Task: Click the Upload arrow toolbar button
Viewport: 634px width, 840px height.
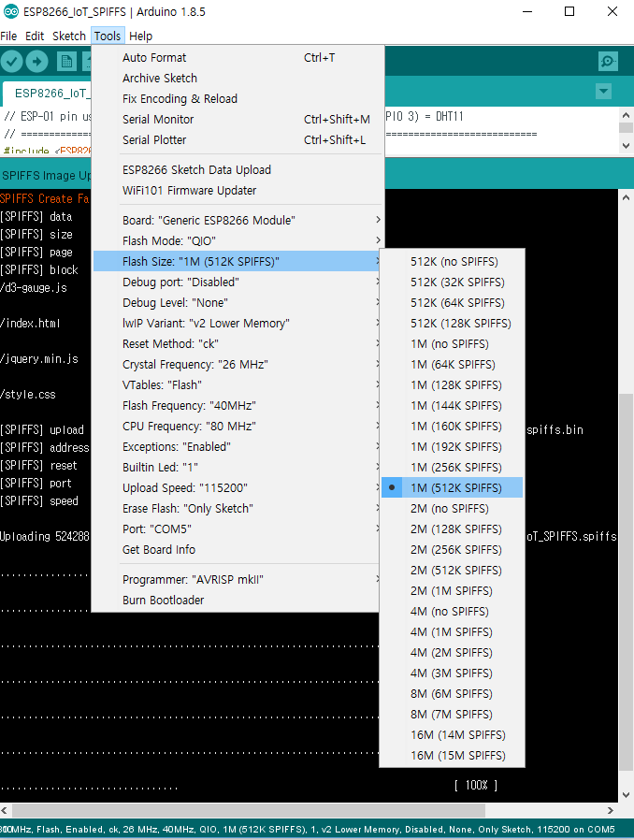Action: [37, 62]
